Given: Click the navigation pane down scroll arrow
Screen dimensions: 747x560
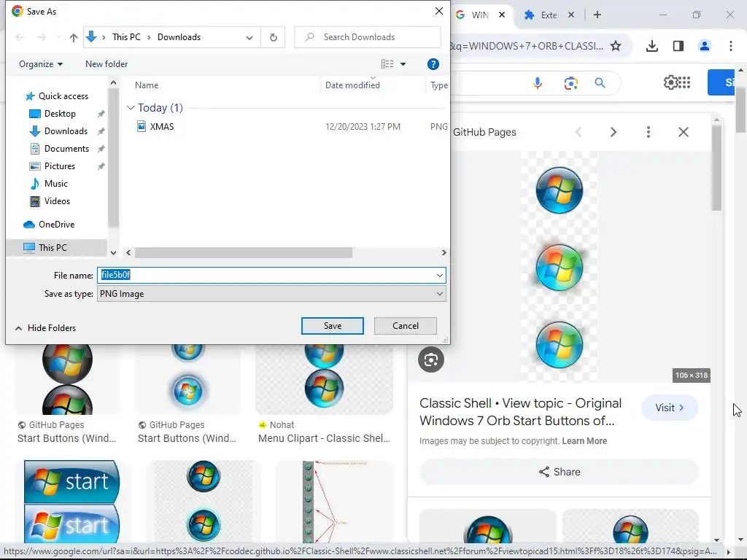Looking at the screenshot, I should [113, 252].
